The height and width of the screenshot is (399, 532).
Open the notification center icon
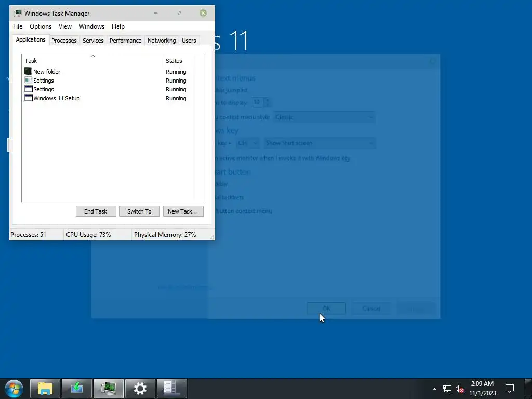point(510,389)
